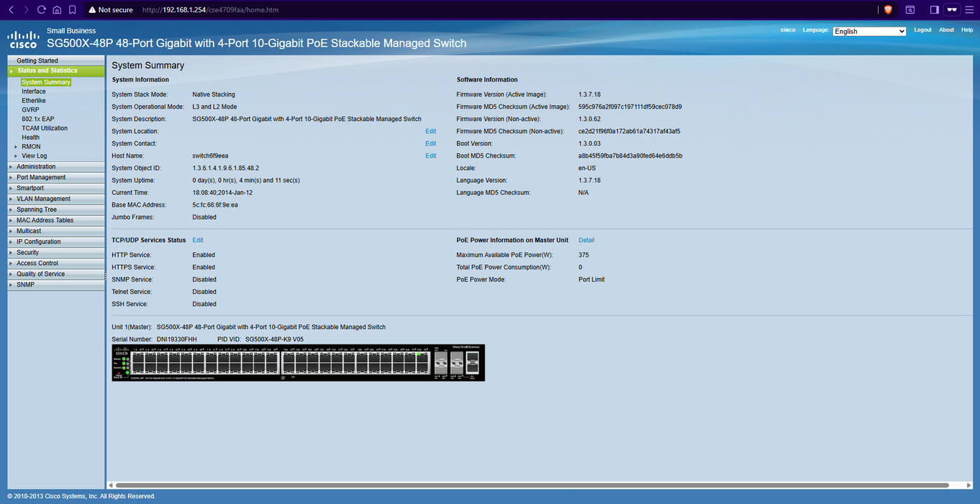This screenshot has height=504, width=980.
Task: Expand the Multicast section
Action: [56, 231]
